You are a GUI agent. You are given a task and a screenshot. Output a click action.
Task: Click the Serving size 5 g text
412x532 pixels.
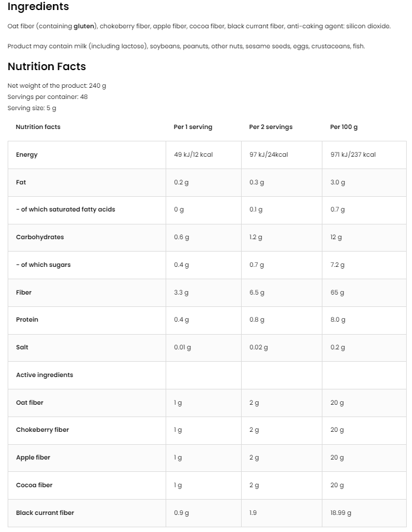(x=32, y=108)
